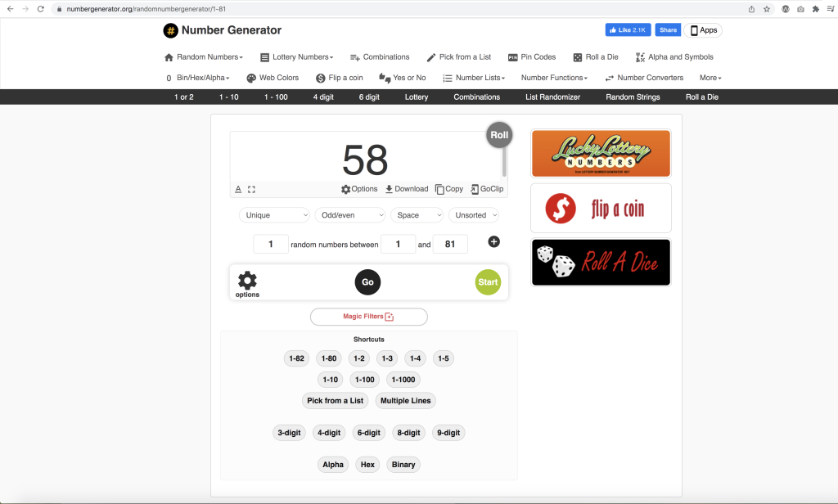This screenshot has height=504, width=838.
Task: Click the black Go button
Action: tap(367, 282)
